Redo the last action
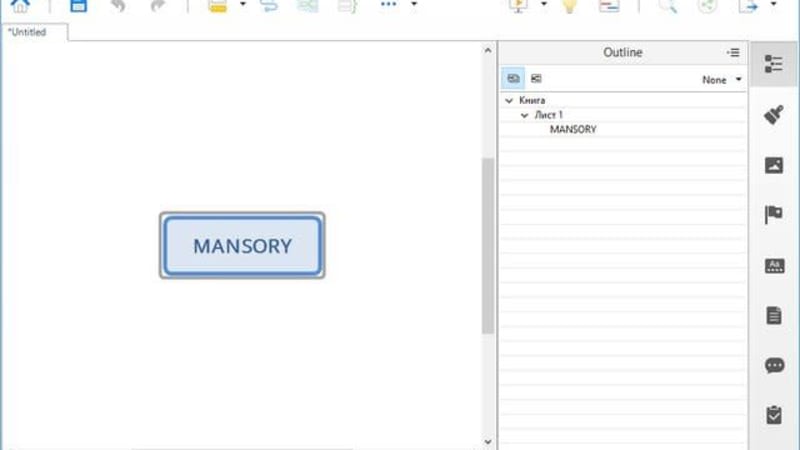Screen dimensions: 800x450 coord(158,6)
